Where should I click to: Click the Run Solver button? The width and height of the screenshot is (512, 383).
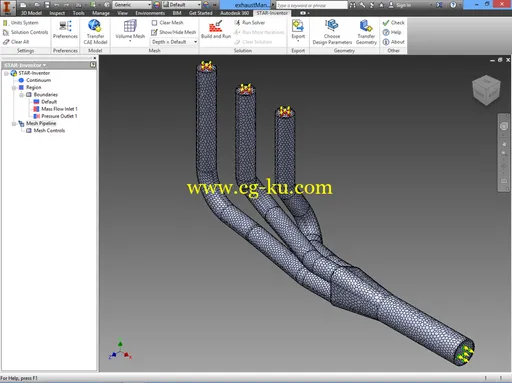click(x=250, y=23)
